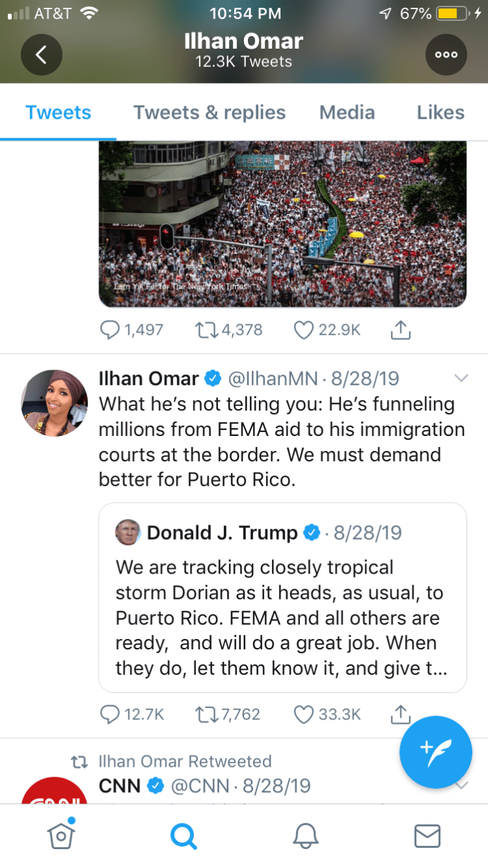
Task: Switch to Tweets & replies tab
Action: tap(209, 113)
